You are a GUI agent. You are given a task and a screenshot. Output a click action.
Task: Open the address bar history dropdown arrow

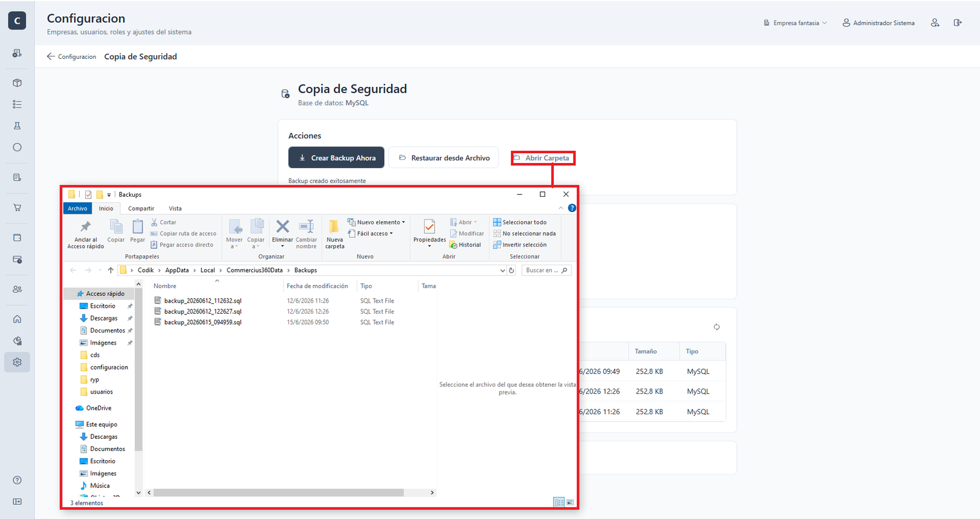pyautogui.click(x=503, y=270)
